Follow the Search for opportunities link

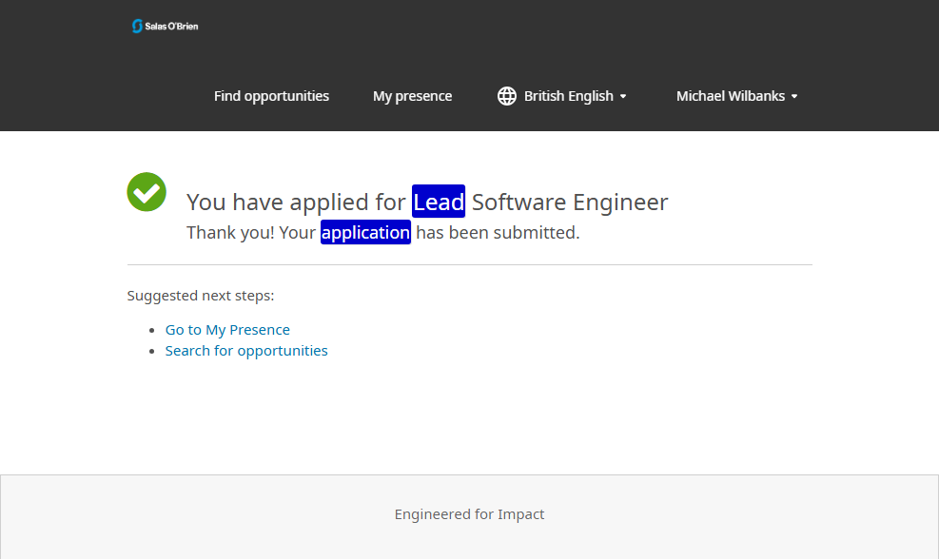[x=246, y=351]
